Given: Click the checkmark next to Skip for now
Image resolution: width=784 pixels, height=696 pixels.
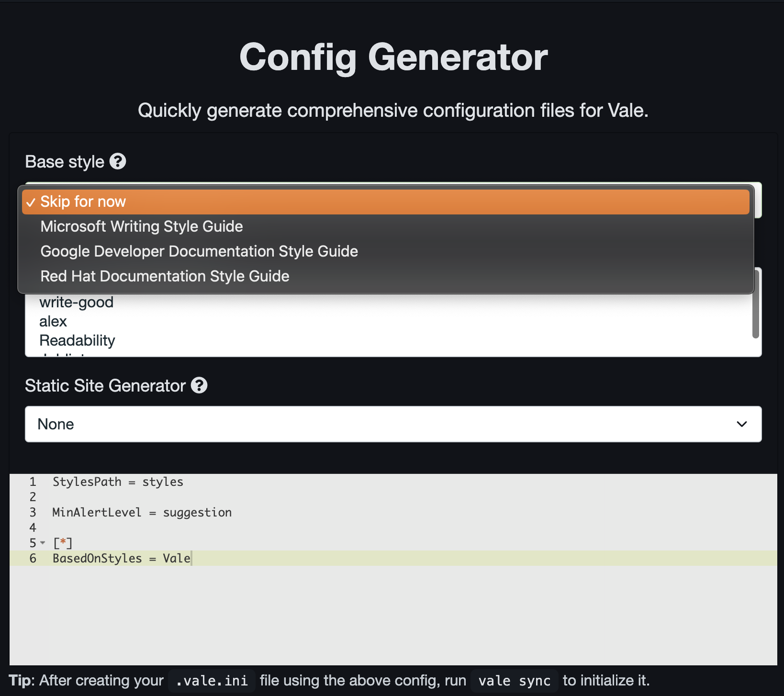Looking at the screenshot, I should [31, 202].
